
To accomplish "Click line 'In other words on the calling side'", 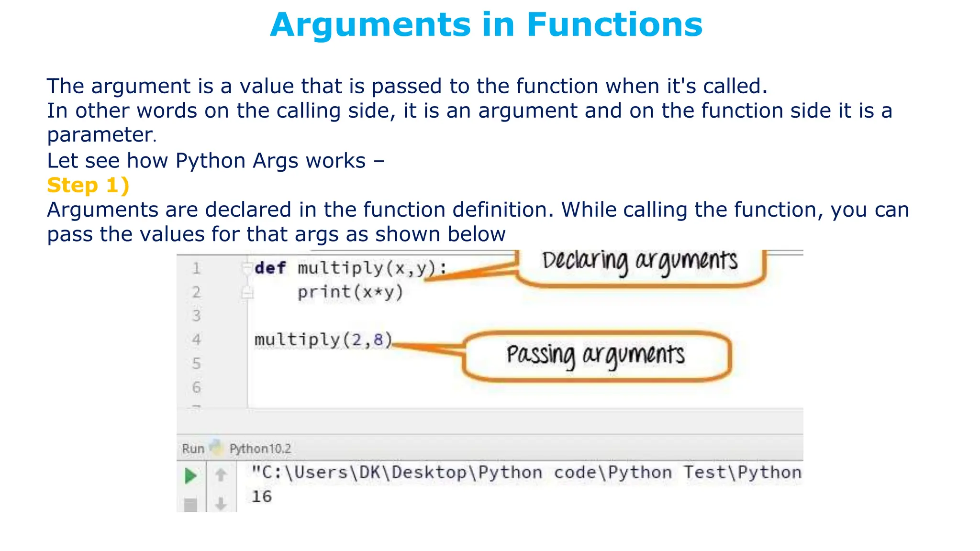I will tap(469, 111).
